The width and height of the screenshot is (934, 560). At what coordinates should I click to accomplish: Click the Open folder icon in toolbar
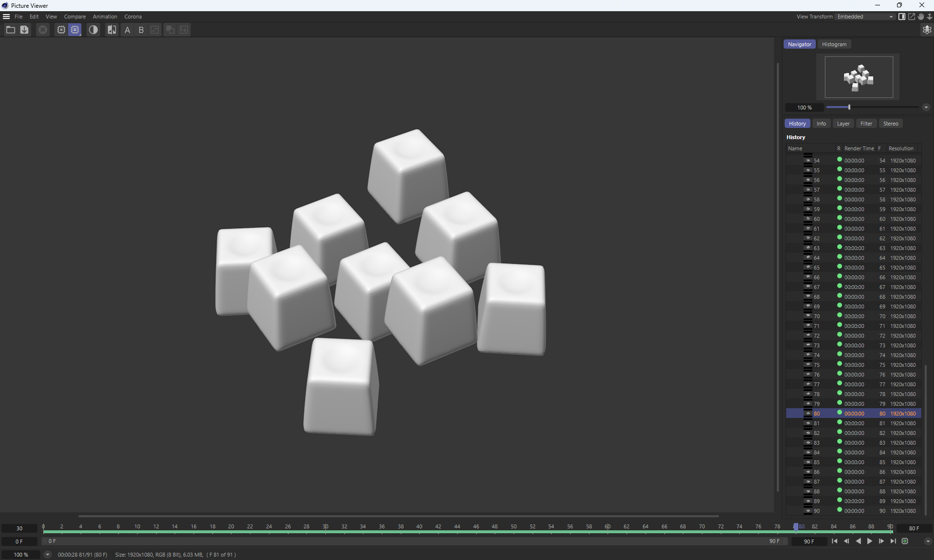(x=10, y=30)
